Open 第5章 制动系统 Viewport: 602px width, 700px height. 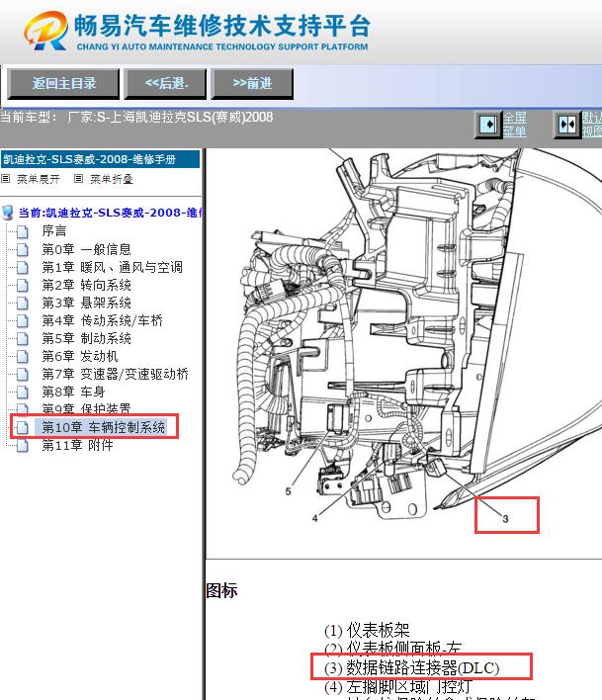(x=86, y=338)
